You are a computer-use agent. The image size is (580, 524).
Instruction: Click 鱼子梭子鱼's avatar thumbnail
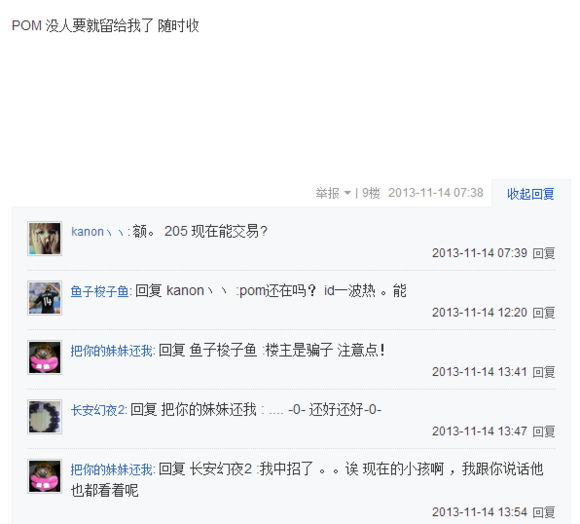pos(44,298)
